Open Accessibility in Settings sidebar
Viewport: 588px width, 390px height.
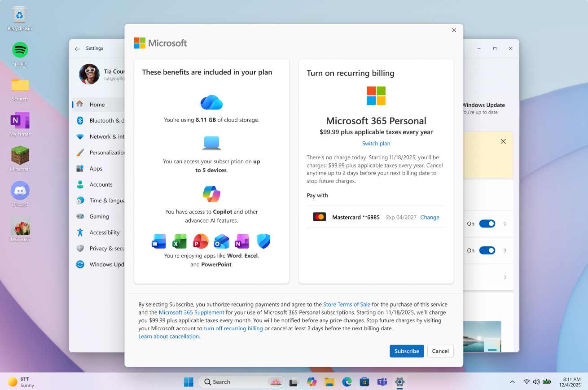(98, 232)
